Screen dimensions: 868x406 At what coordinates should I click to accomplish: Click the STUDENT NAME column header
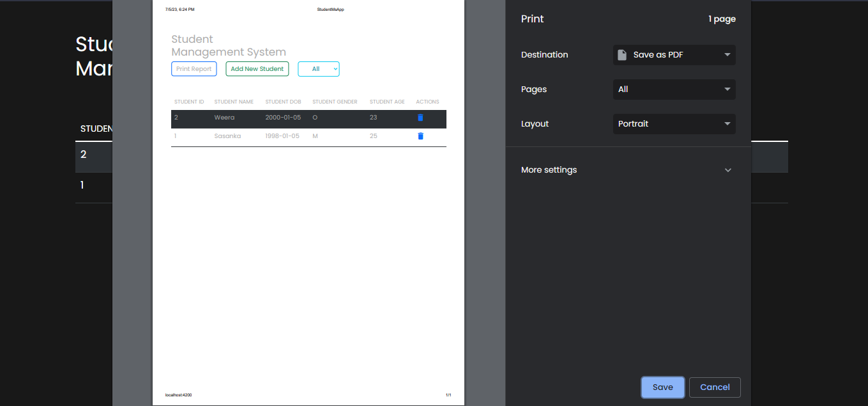234,102
